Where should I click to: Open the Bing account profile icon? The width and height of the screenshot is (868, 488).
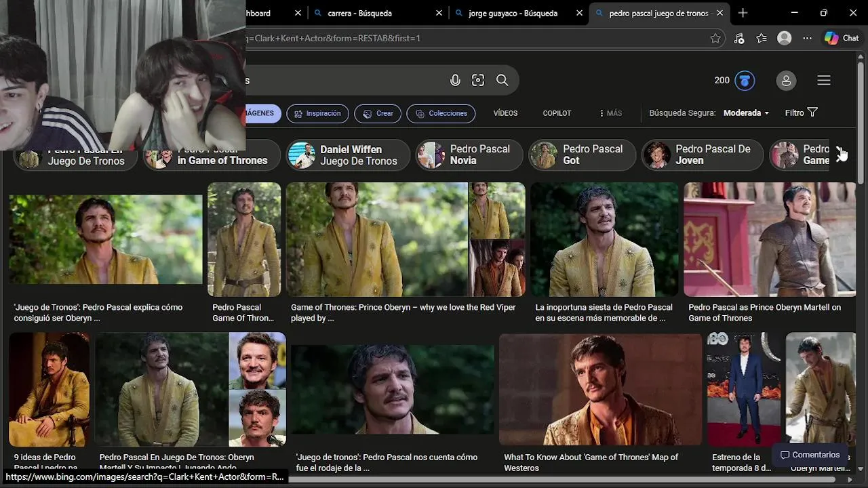click(x=786, y=81)
